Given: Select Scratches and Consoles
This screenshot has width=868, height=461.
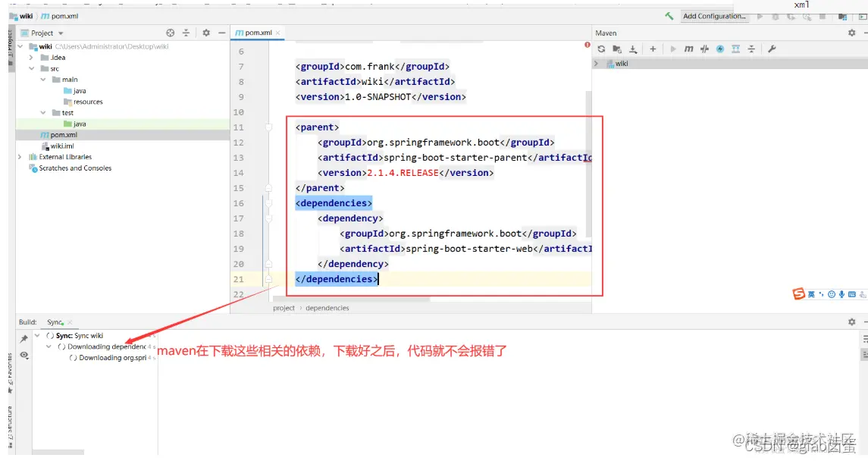Looking at the screenshot, I should pos(71,168).
